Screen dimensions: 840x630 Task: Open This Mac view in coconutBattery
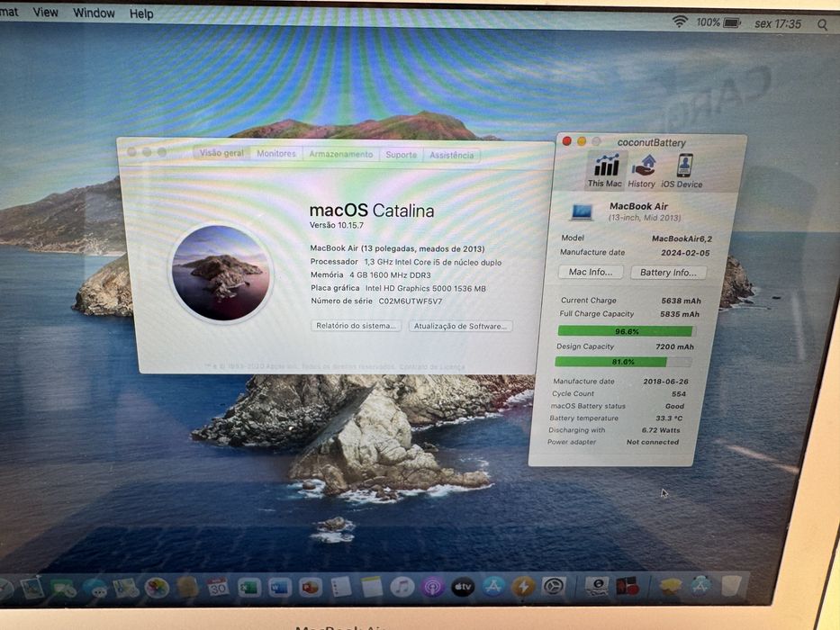pos(605,171)
